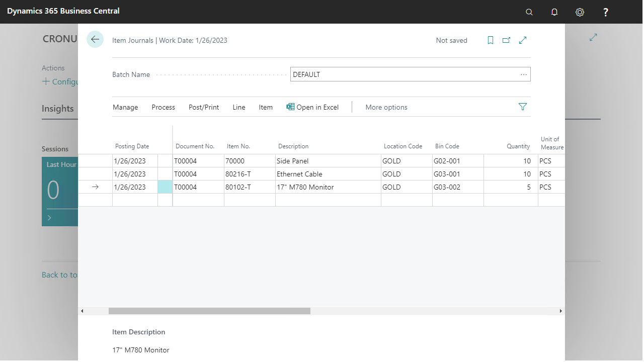Click the Bin Code column header
The image size is (644, 362).
(447, 146)
